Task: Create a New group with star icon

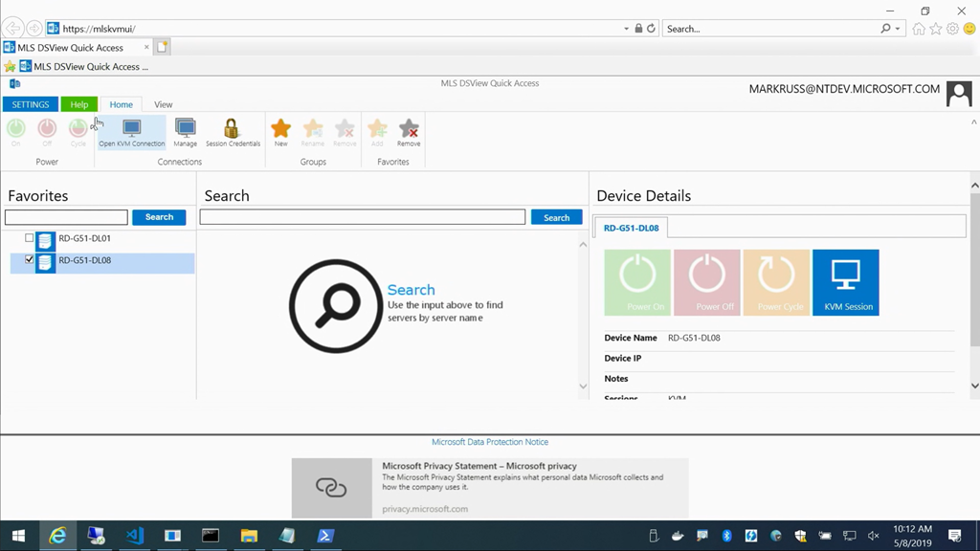Action: pyautogui.click(x=280, y=132)
